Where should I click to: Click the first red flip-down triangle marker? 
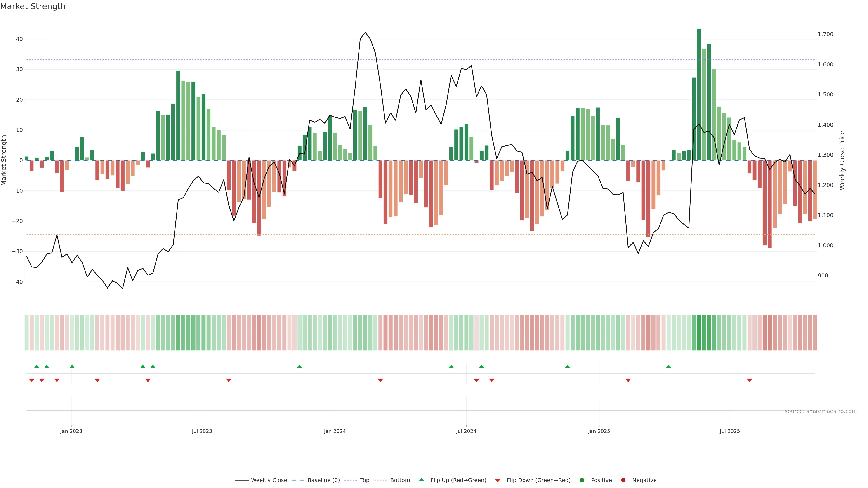pos(32,380)
